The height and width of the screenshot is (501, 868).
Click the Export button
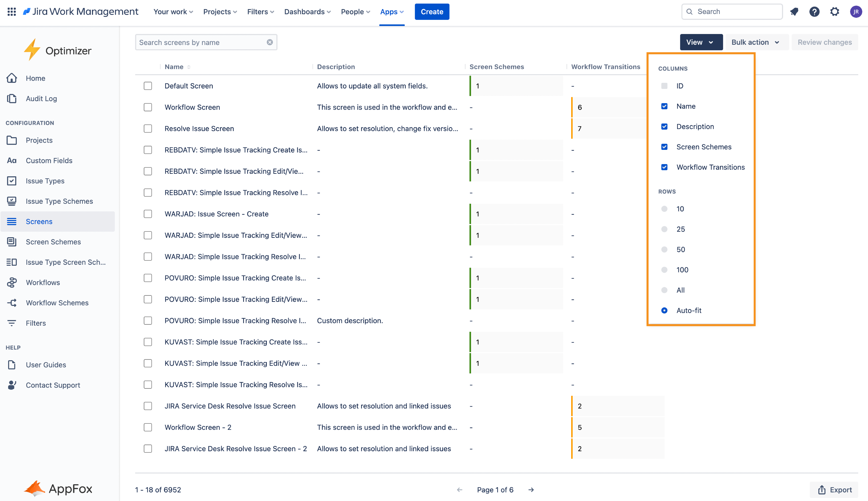click(834, 490)
